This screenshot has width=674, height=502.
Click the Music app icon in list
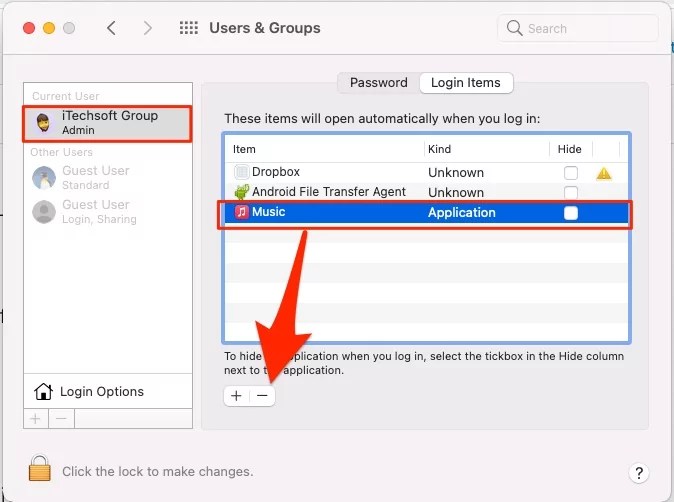(242, 212)
